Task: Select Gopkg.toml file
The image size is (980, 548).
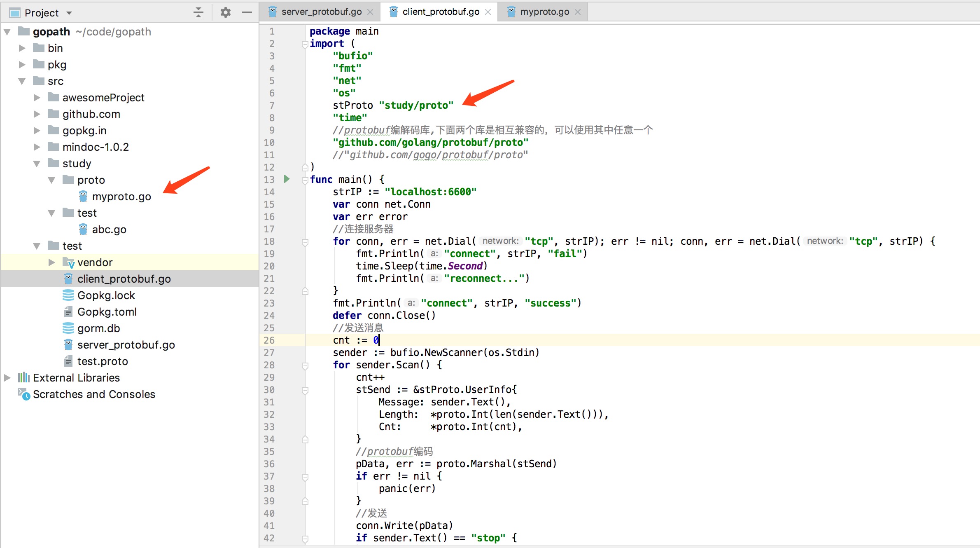Action: (107, 312)
